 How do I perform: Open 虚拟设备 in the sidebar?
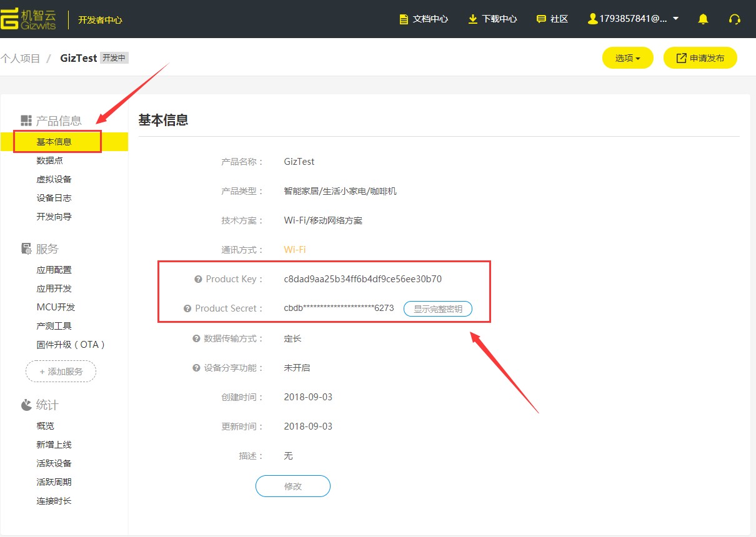pyautogui.click(x=54, y=179)
